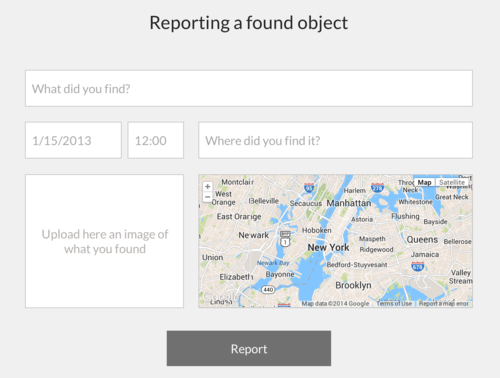Click the Ridgewood label on map
Viewport: 500px width, 378px height.
(376, 249)
